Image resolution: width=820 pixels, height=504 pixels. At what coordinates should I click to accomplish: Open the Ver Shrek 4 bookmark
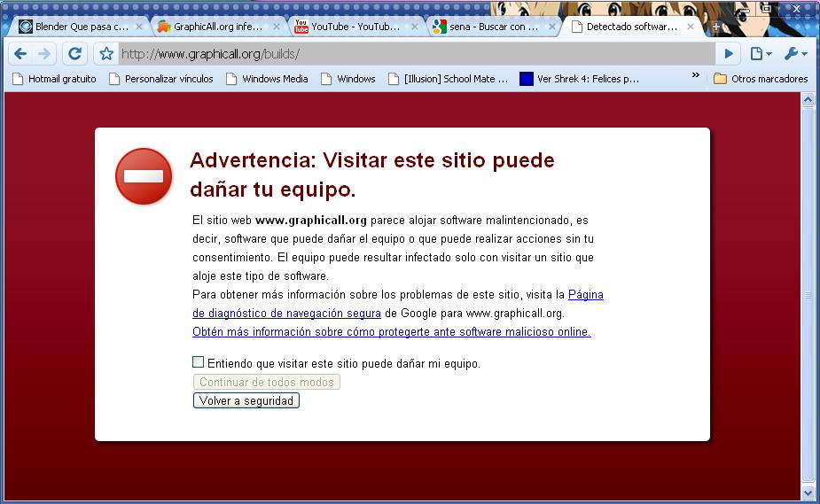580,79
